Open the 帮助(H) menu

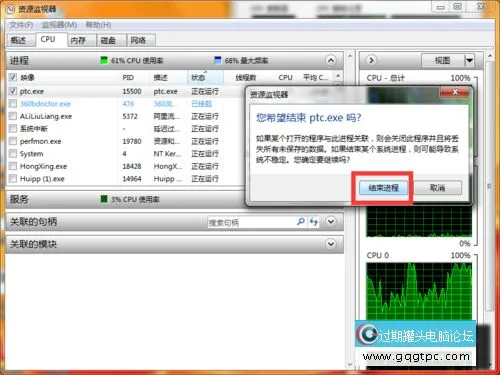[98, 25]
